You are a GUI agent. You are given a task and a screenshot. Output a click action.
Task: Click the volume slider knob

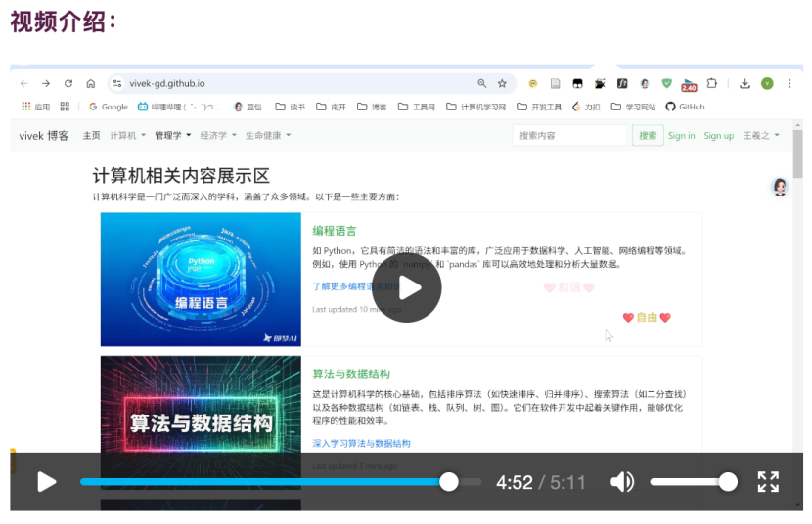tap(728, 482)
